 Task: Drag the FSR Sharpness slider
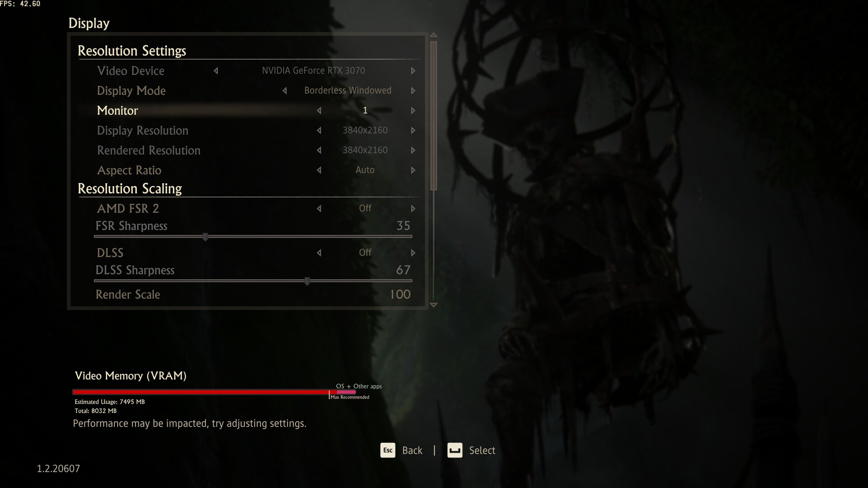(204, 237)
